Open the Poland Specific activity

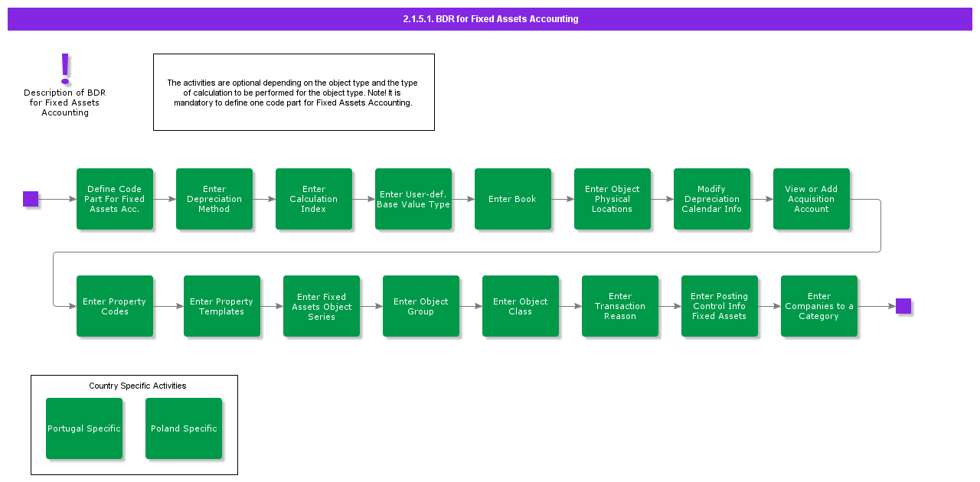(x=184, y=428)
